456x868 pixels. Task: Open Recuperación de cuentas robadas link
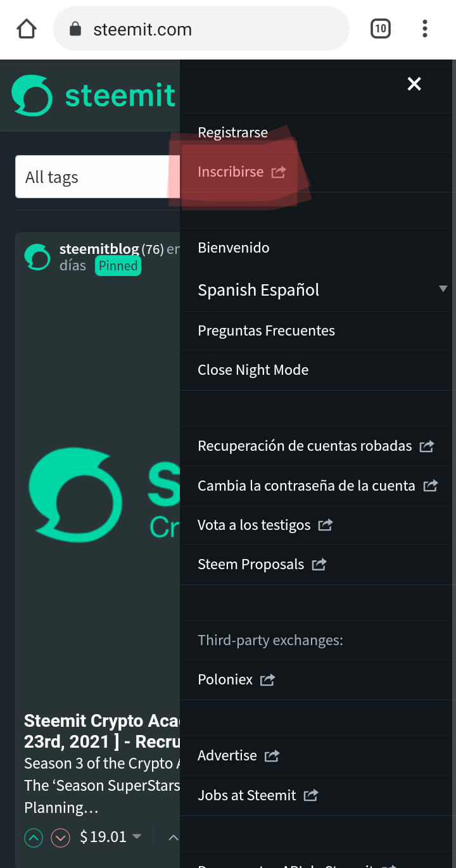coord(305,446)
